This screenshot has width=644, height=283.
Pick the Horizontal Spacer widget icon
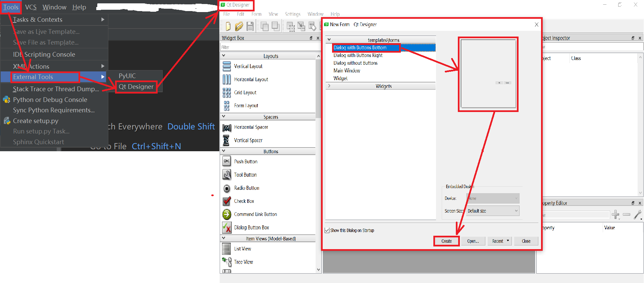tap(227, 127)
